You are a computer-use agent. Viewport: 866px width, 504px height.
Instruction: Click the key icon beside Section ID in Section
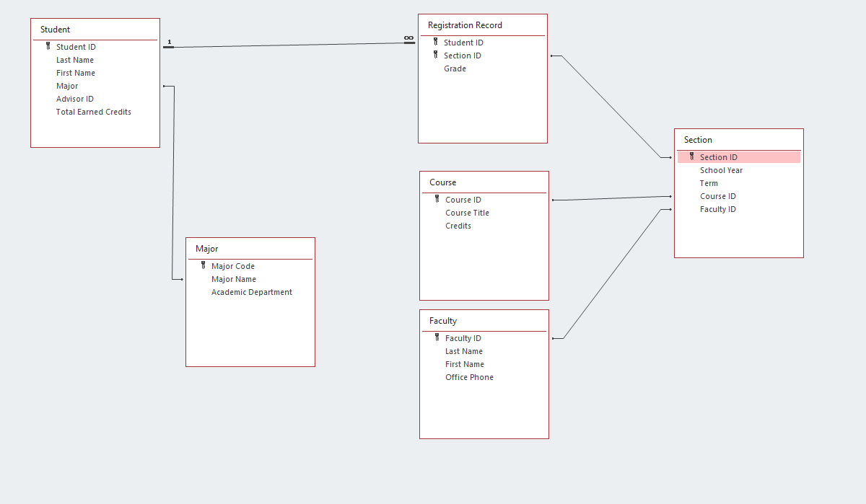tap(691, 156)
